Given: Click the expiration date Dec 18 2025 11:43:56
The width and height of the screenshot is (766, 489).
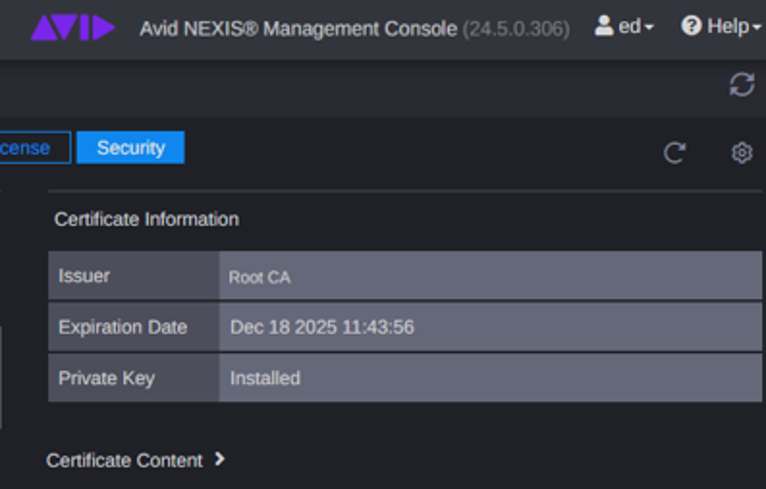Looking at the screenshot, I should (x=322, y=327).
